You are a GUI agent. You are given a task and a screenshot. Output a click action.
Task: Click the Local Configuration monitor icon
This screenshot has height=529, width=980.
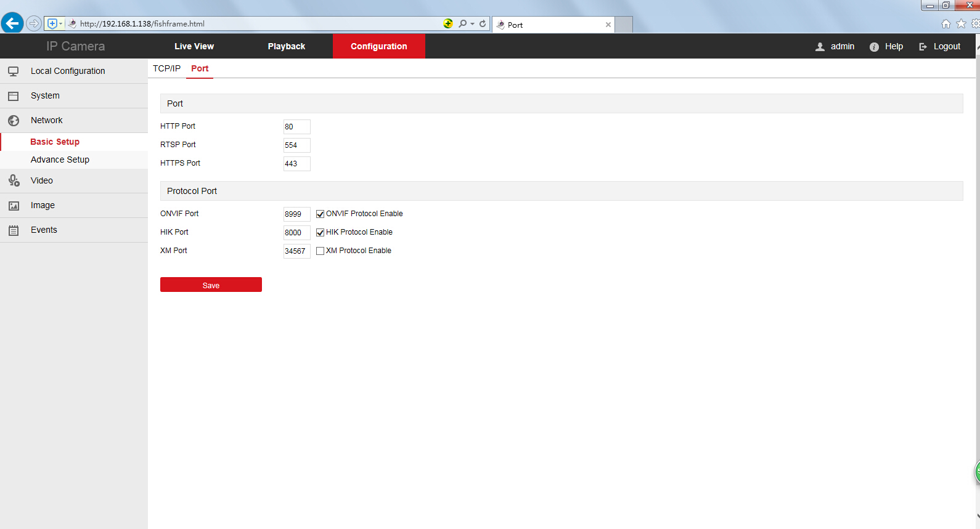(13, 71)
